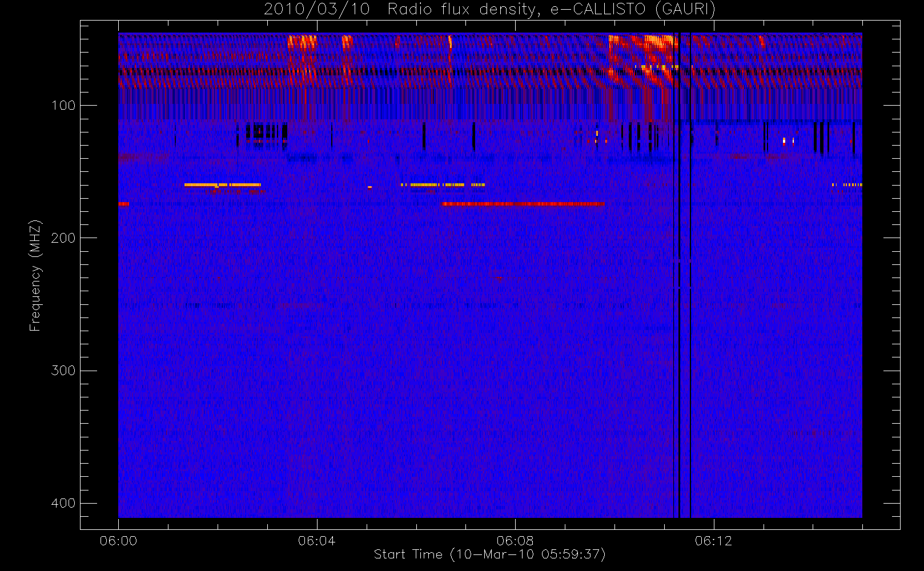Click the yellow horizontal streak near 06:01 at 160 MHz
The image size is (924, 571).
coord(223,185)
